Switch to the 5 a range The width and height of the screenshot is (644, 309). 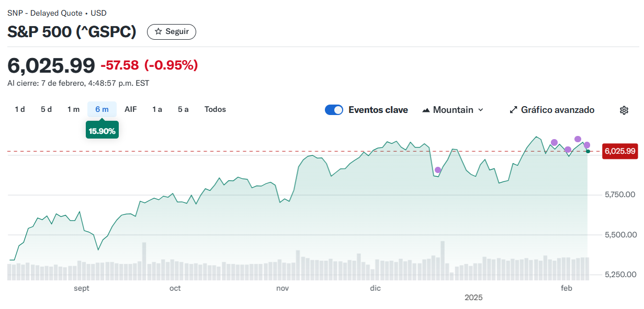click(183, 109)
